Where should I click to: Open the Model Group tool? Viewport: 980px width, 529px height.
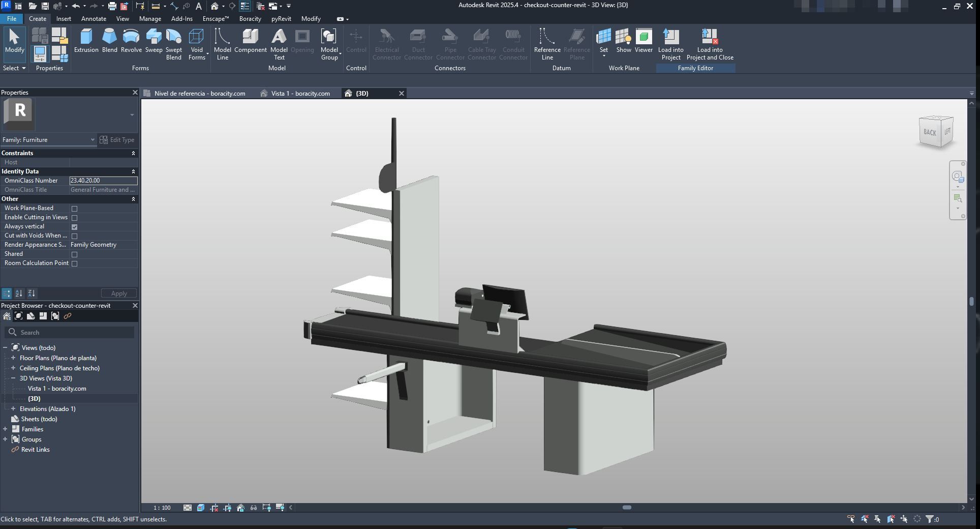(329, 44)
